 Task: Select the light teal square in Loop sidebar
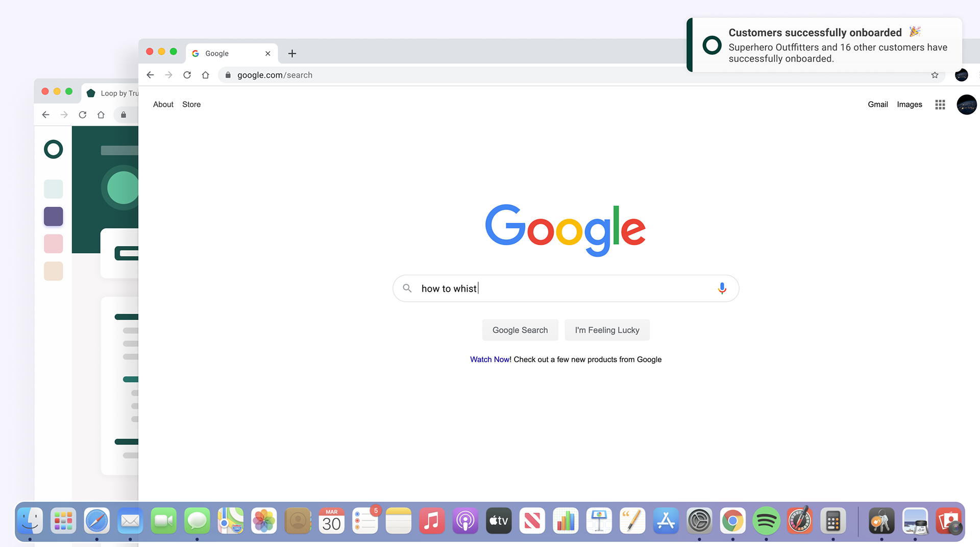tap(54, 189)
